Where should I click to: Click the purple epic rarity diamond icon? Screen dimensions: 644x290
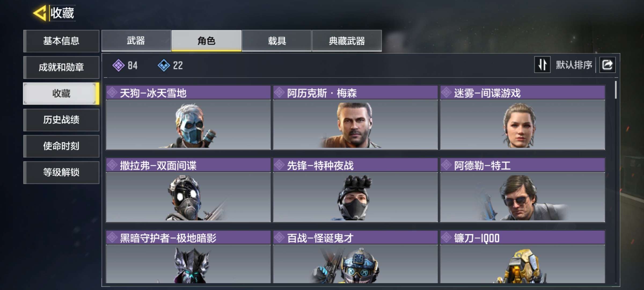coord(118,65)
